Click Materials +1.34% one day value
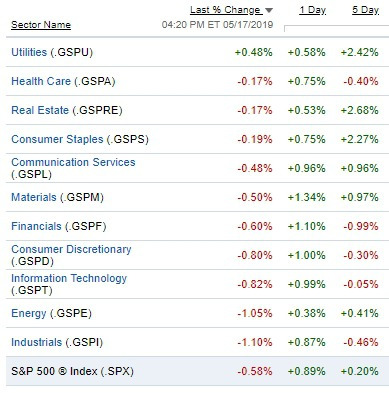Screen dimensions: 389x393 coord(307,197)
